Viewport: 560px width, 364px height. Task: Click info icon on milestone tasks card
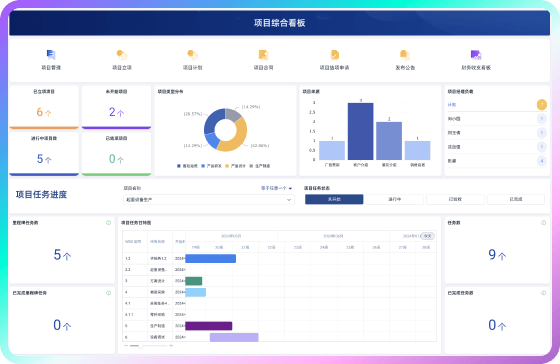point(109,223)
